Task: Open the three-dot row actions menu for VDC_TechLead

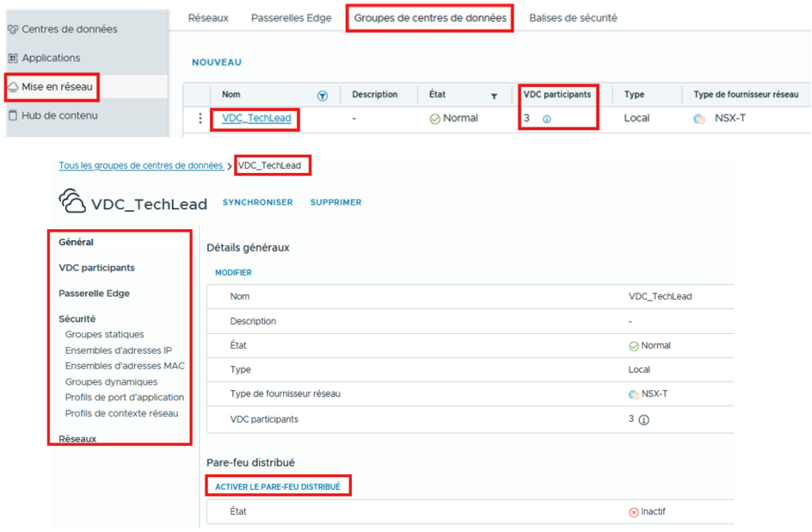Action: tap(199, 118)
